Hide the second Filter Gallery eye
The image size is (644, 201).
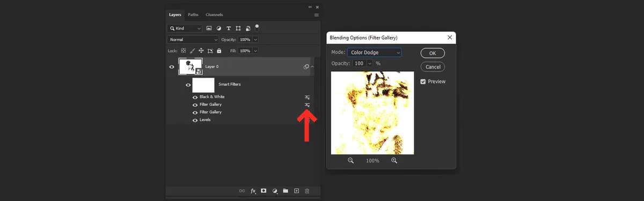(195, 112)
